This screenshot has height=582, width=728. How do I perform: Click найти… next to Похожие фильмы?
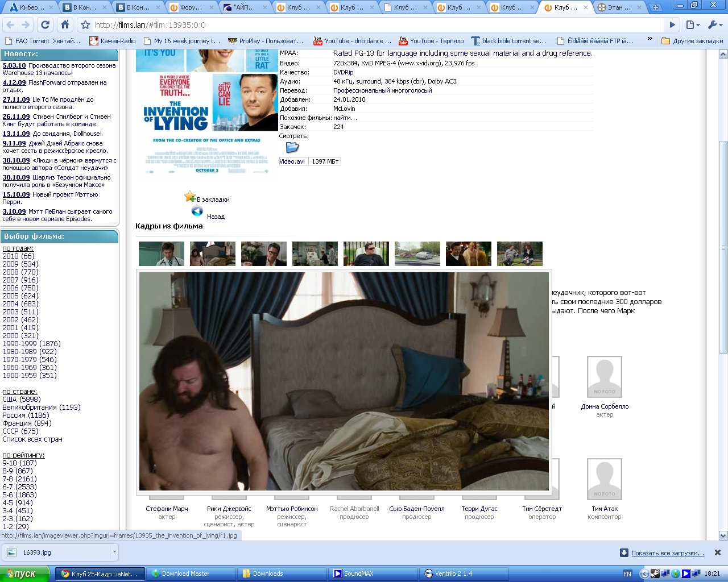(x=345, y=118)
